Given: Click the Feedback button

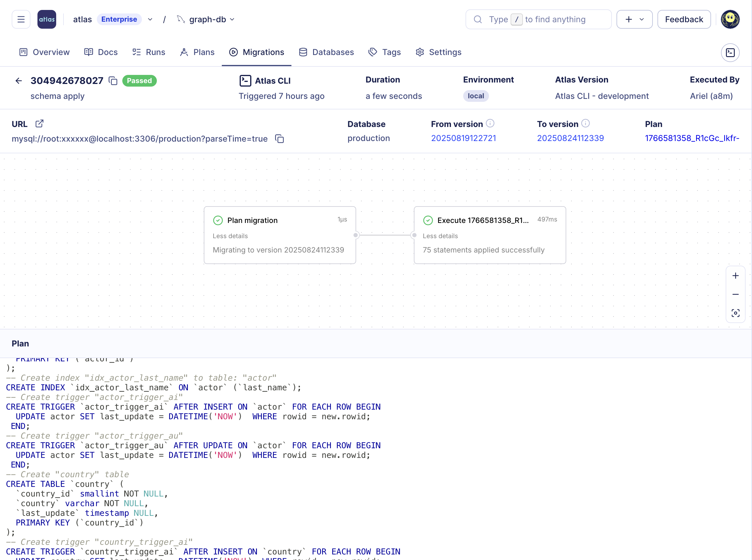Looking at the screenshot, I should pyautogui.click(x=684, y=19).
